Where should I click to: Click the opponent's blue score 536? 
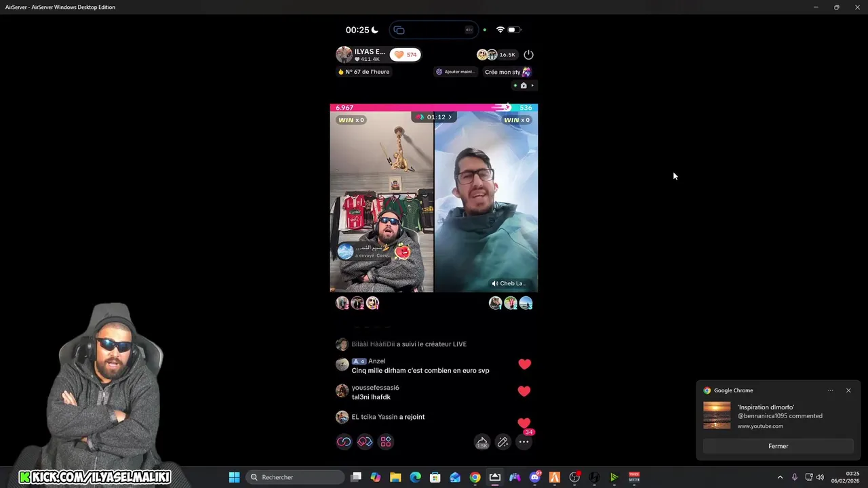coord(526,107)
